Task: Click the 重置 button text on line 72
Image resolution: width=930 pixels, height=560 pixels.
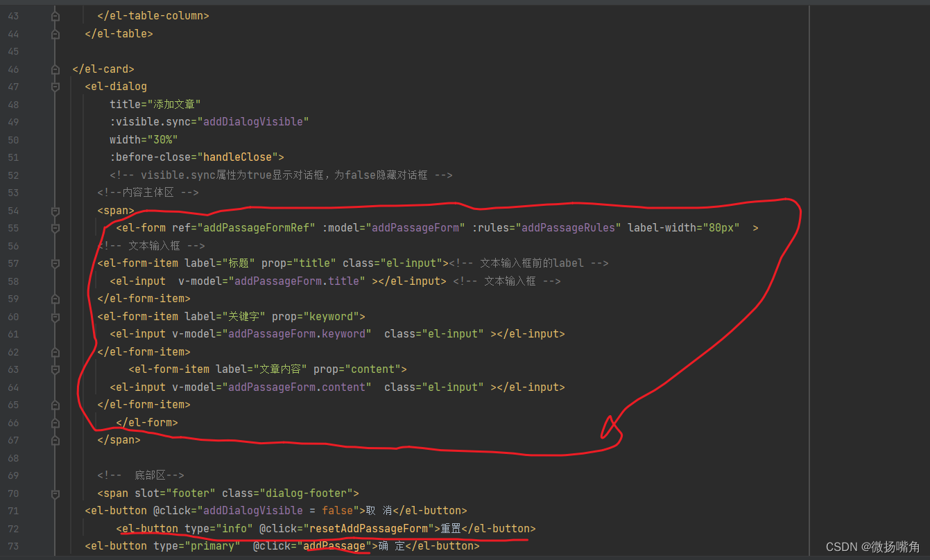Action: click(451, 528)
